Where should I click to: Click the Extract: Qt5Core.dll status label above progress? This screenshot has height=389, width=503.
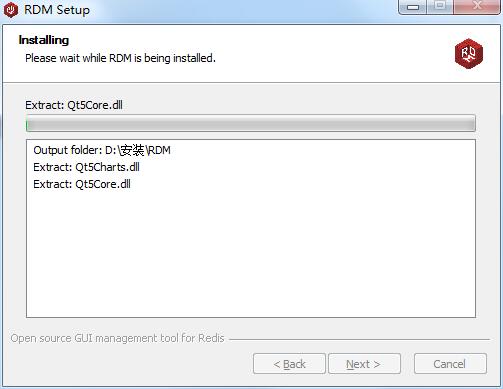(x=74, y=105)
